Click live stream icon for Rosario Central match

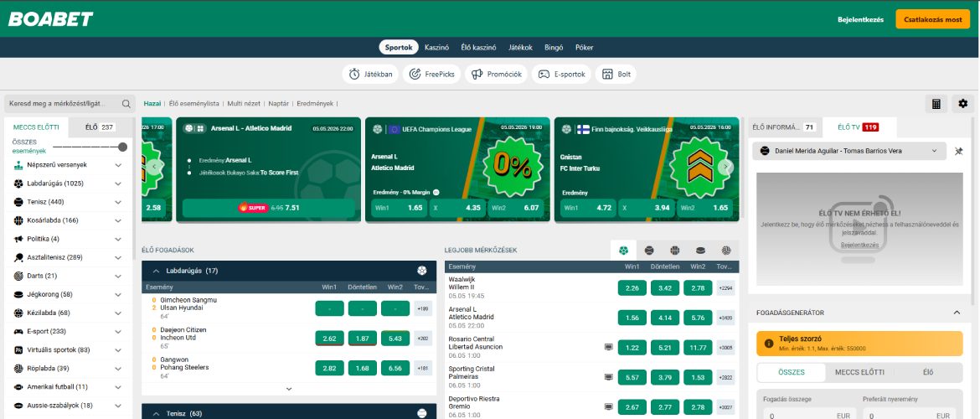point(608,346)
